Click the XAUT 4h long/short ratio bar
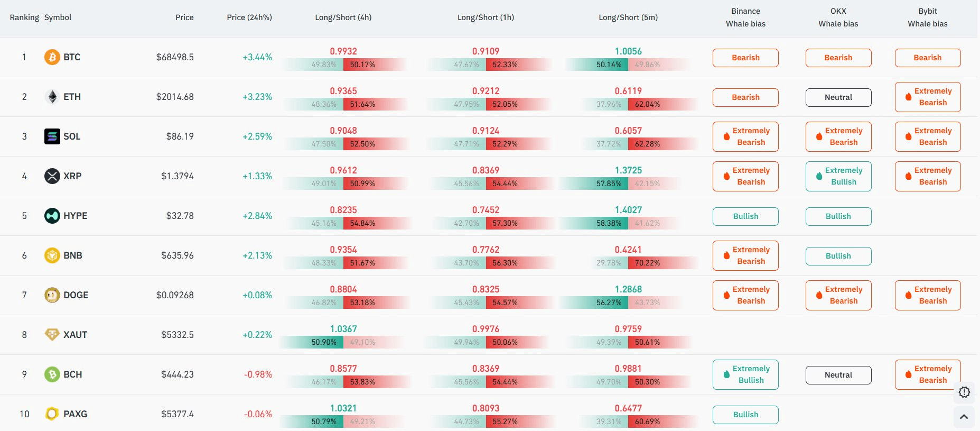 click(343, 342)
